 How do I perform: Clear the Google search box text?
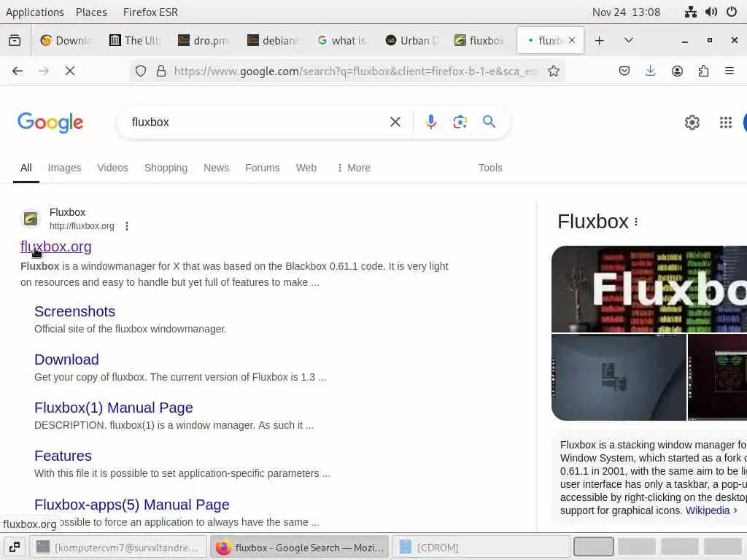(x=395, y=122)
